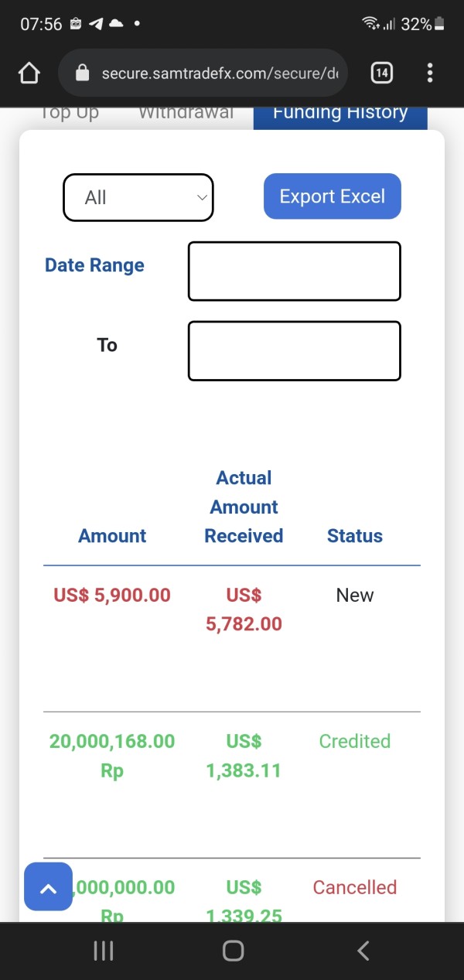Screen dimensions: 464x980
Task: Tap the browser home icon
Action: click(x=29, y=73)
